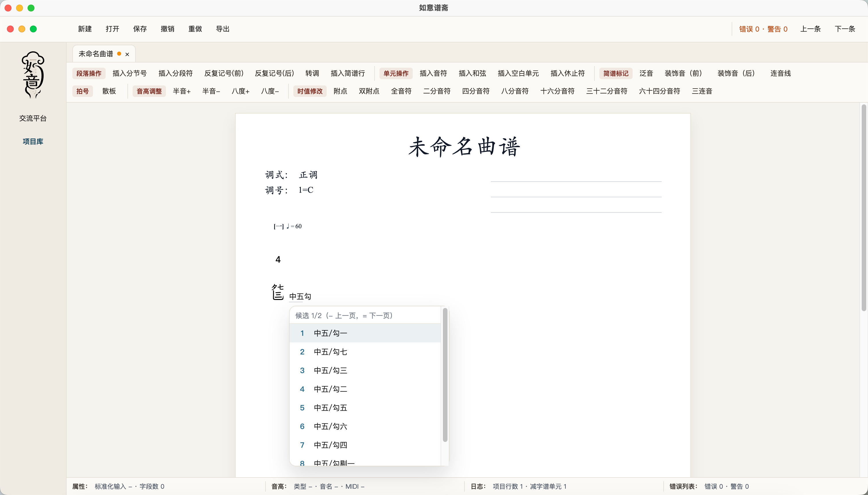The image size is (868, 495).
Task: Choose candidate 7 中五/勾四
Action: (x=365, y=445)
